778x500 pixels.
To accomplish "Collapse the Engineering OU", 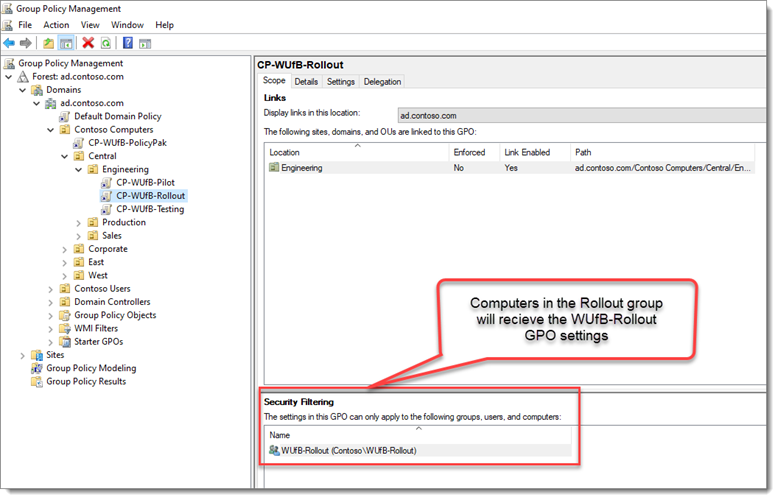I will pos(78,170).
